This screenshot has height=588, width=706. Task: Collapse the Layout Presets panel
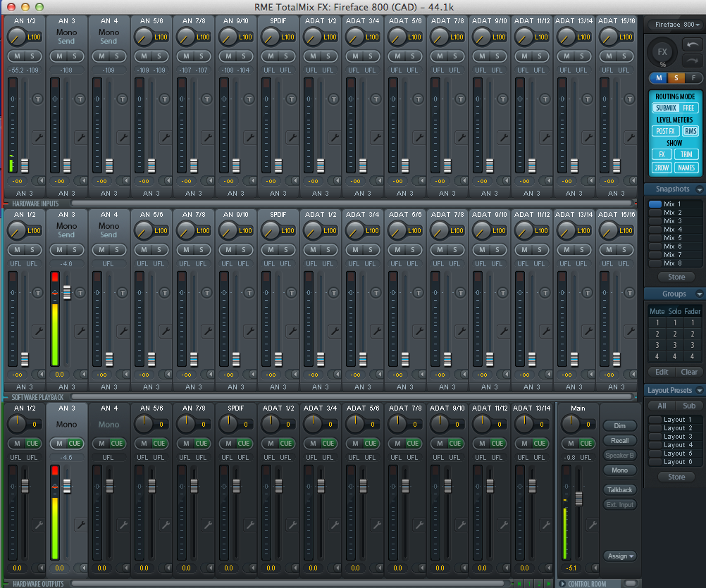pos(699,390)
